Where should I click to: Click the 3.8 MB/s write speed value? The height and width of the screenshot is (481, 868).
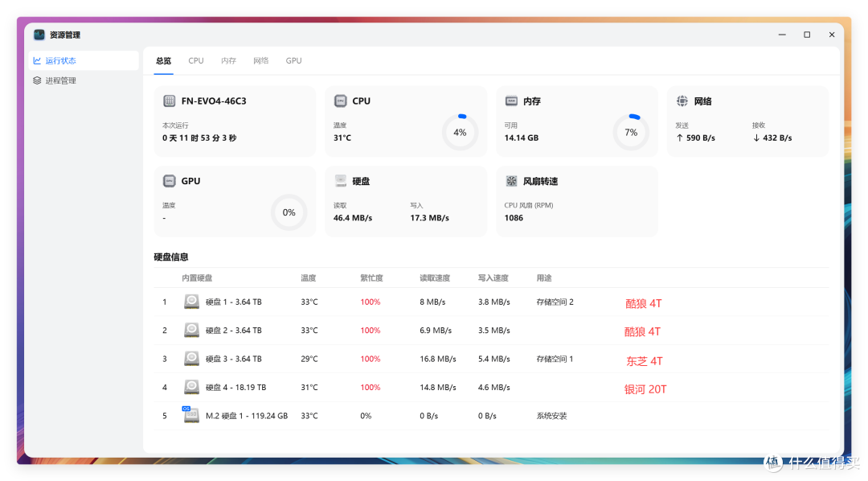(x=493, y=302)
